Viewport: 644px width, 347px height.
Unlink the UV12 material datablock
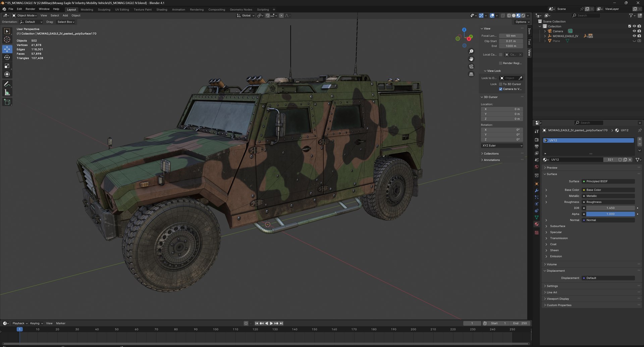point(630,160)
